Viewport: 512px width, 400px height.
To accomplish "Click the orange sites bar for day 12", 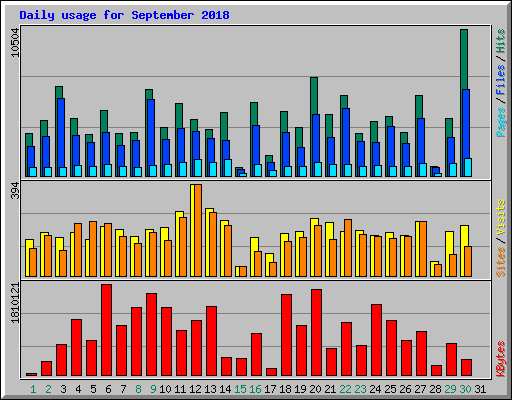I will (x=198, y=230).
